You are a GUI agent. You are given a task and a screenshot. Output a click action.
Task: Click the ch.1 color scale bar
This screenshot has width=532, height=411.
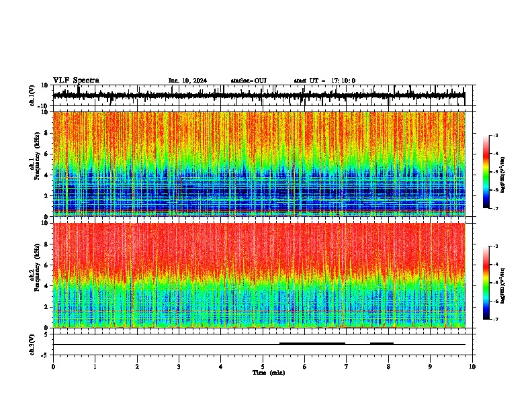point(486,172)
